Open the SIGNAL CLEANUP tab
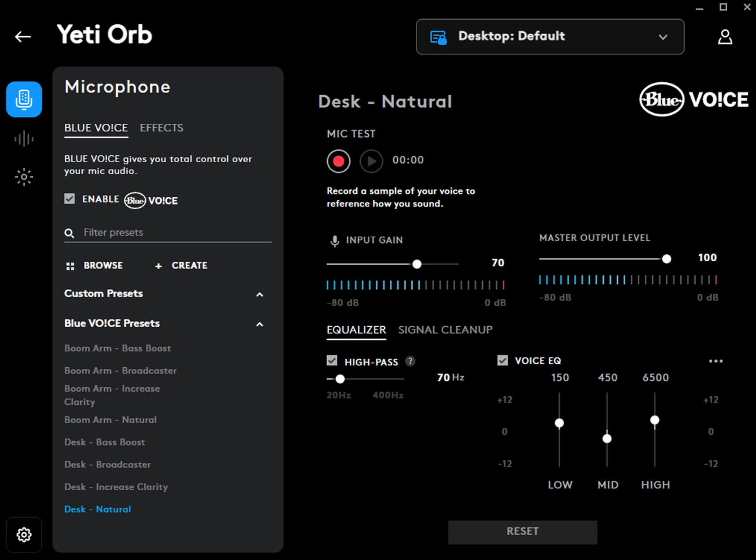This screenshot has height=560, width=756. pyautogui.click(x=445, y=330)
